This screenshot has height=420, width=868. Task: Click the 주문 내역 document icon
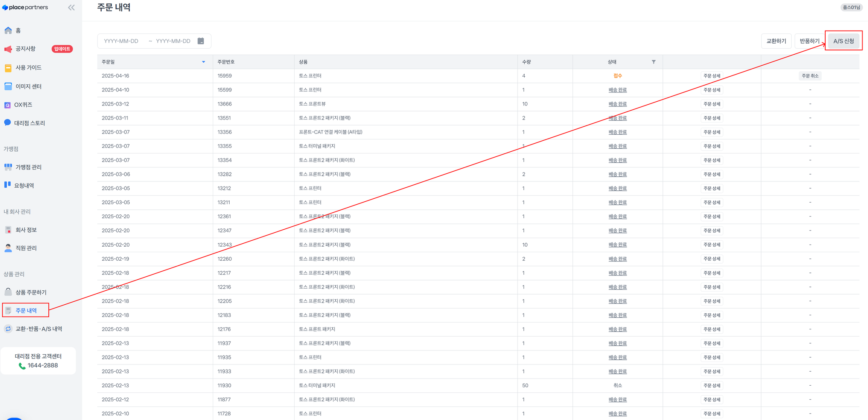tap(8, 310)
